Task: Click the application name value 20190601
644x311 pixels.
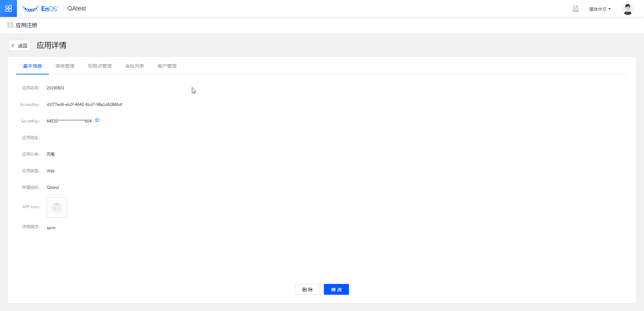Action: click(x=55, y=88)
